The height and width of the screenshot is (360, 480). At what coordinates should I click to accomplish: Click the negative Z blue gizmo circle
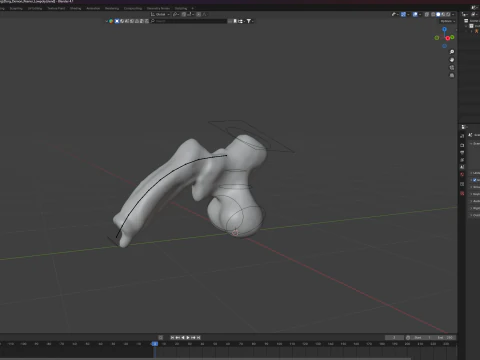[x=444, y=46]
